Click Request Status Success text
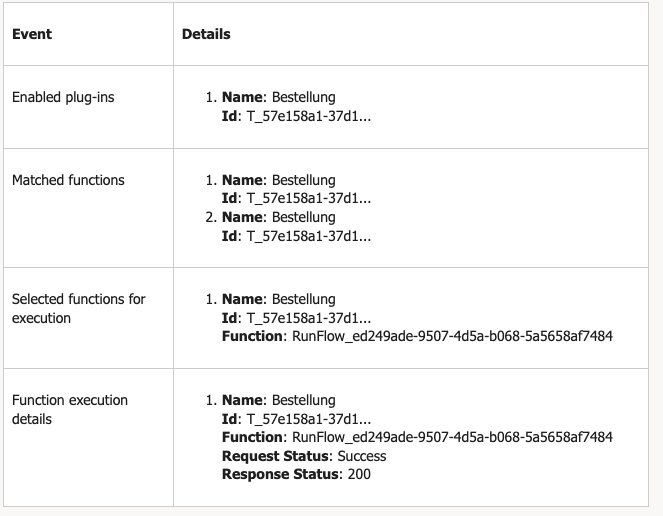Viewport: 663px width, 516px height. [x=362, y=456]
